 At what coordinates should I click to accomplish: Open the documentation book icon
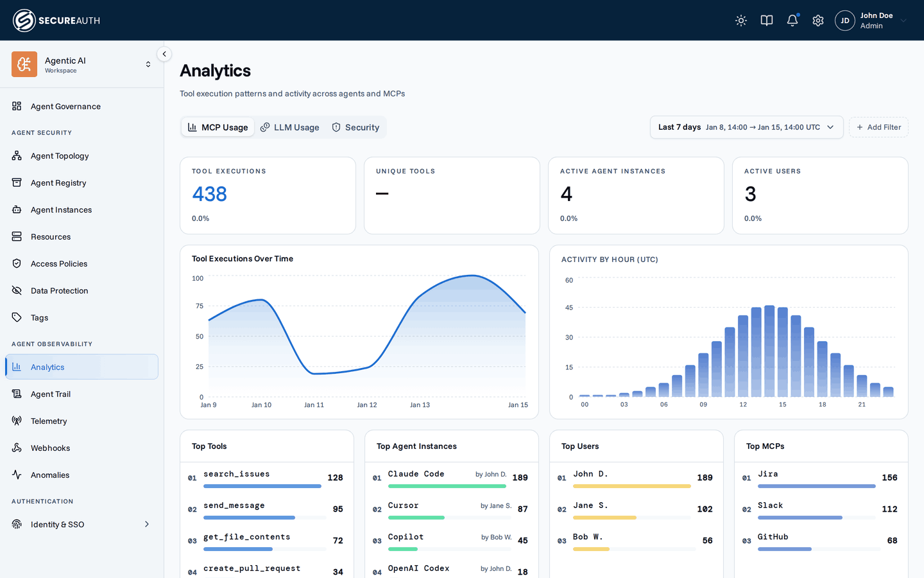tap(767, 21)
